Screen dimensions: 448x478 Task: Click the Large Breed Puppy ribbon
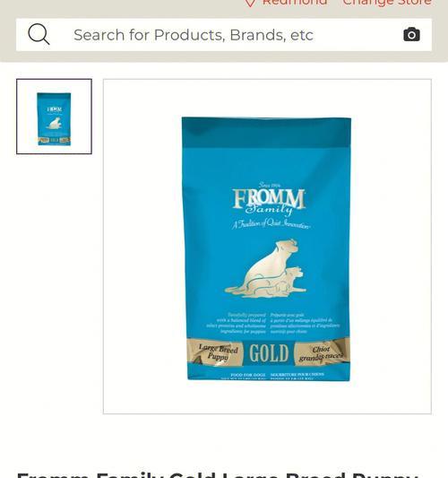tap(218, 352)
